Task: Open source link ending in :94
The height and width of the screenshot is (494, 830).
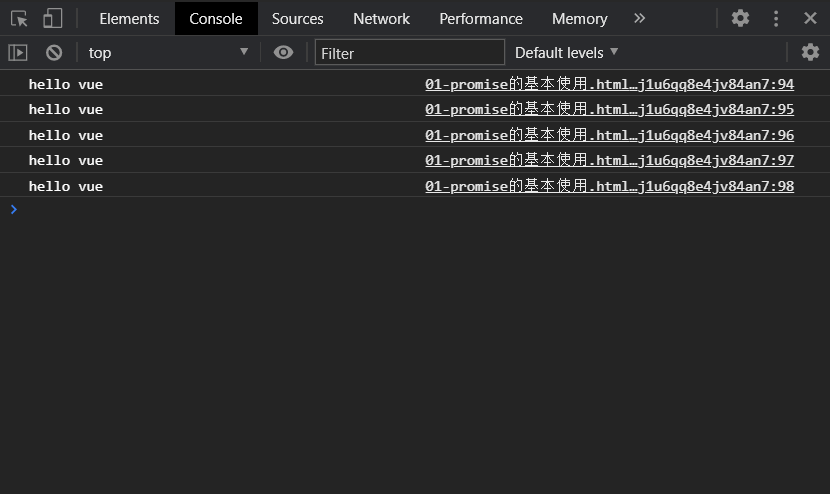Action: 609,84
